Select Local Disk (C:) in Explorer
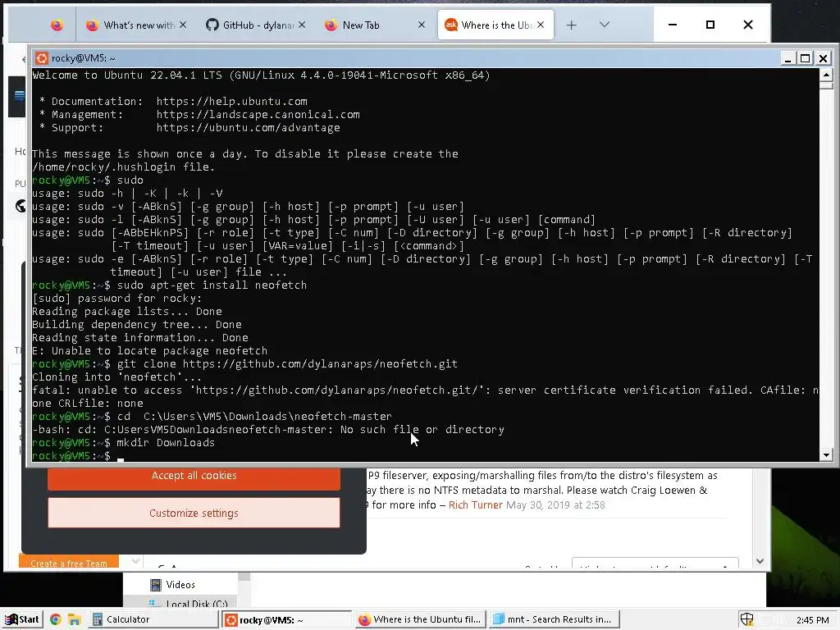The image size is (840, 630). [x=189, y=604]
